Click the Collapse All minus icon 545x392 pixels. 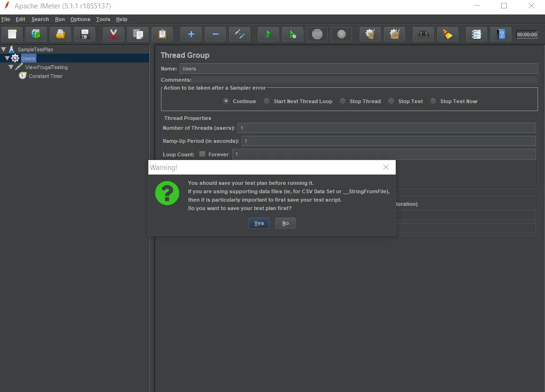[x=216, y=34]
